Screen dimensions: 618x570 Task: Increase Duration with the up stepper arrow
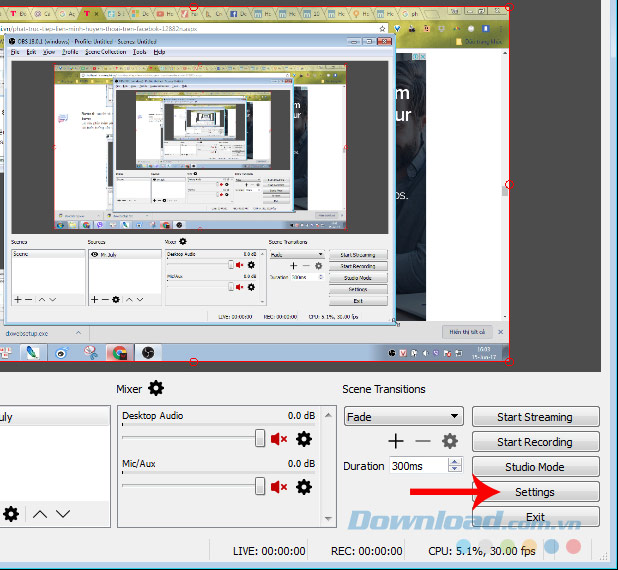456,461
